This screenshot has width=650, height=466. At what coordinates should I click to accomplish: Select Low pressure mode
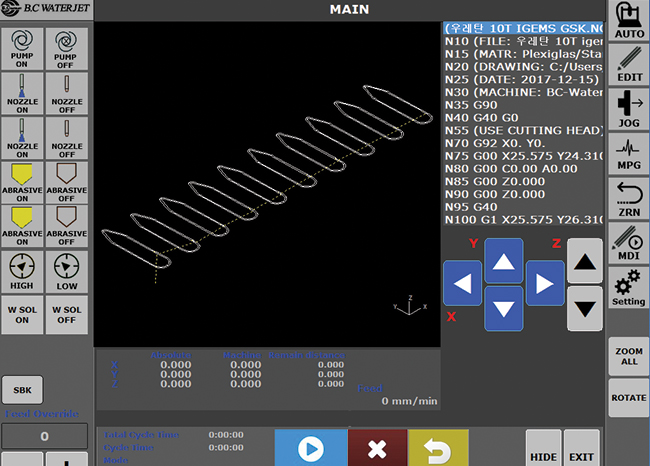point(67,273)
